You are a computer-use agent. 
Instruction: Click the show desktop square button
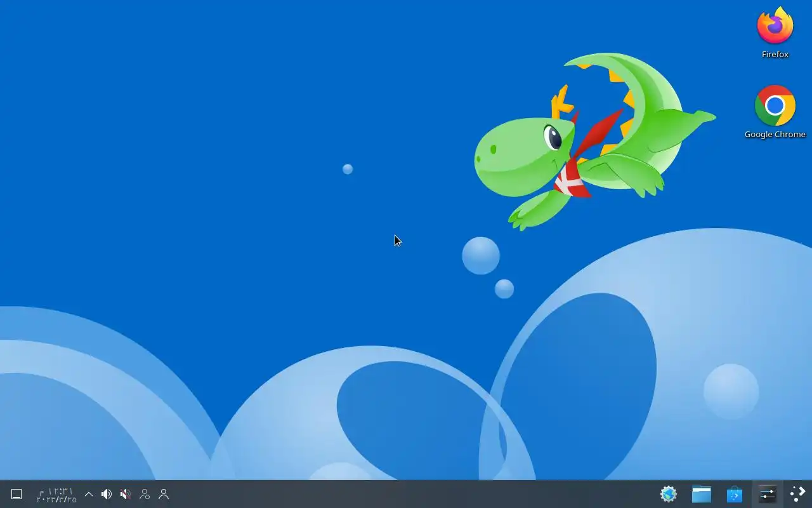16,494
